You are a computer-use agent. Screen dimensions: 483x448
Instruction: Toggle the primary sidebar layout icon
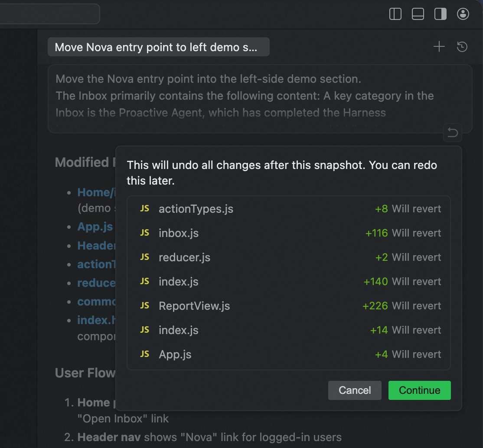click(x=395, y=14)
